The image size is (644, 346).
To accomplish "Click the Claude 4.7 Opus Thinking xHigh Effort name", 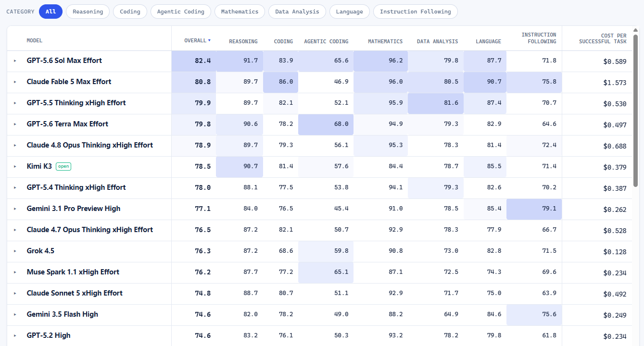I will [90, 230].
